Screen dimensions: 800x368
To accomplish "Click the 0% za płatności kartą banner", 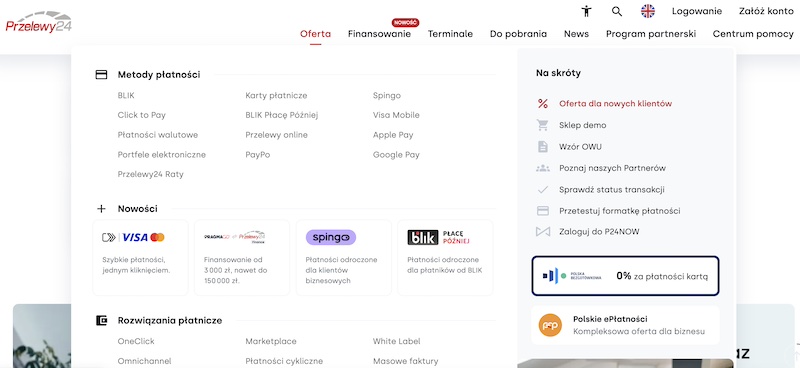I will pyautogui.click(x=625, y=276).
